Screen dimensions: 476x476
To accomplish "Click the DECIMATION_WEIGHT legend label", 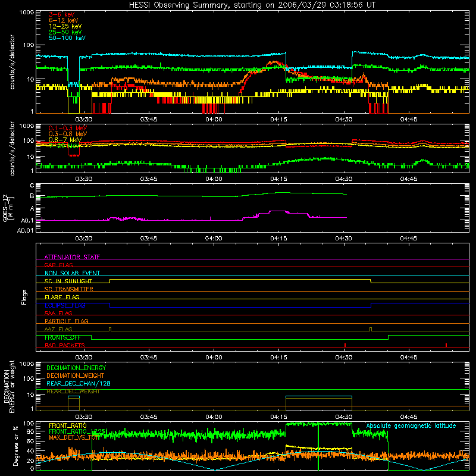I will (76, 375).
